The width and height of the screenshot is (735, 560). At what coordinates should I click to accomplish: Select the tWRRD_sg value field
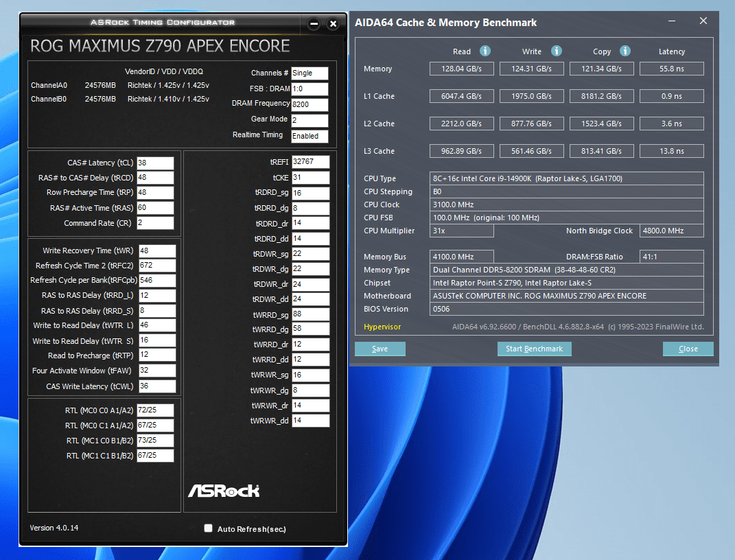pyautogui.click(x=310, y=314)
